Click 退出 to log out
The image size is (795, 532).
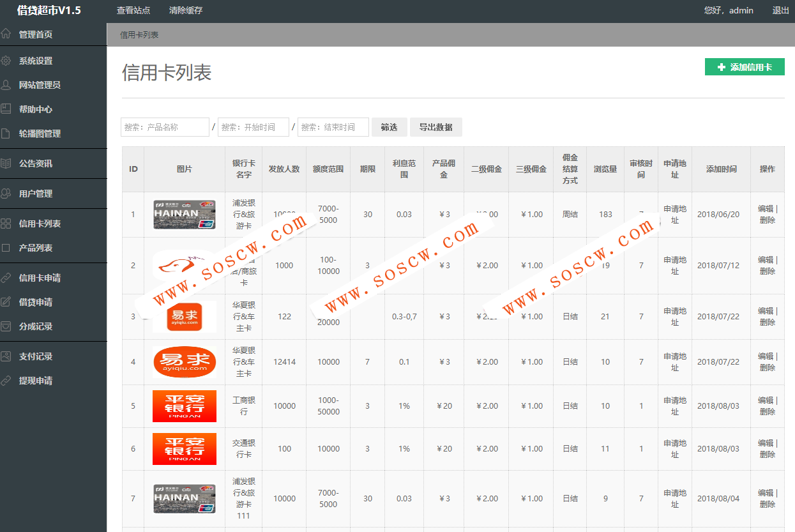[780, 10]
